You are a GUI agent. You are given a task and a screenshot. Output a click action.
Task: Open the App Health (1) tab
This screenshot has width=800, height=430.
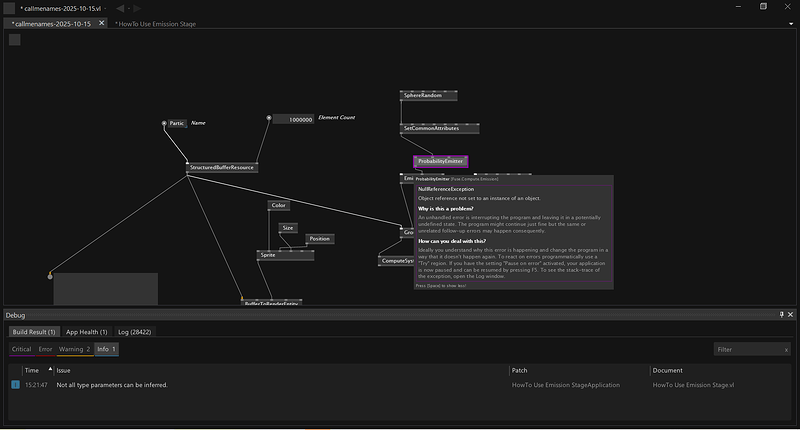point(86,331)
